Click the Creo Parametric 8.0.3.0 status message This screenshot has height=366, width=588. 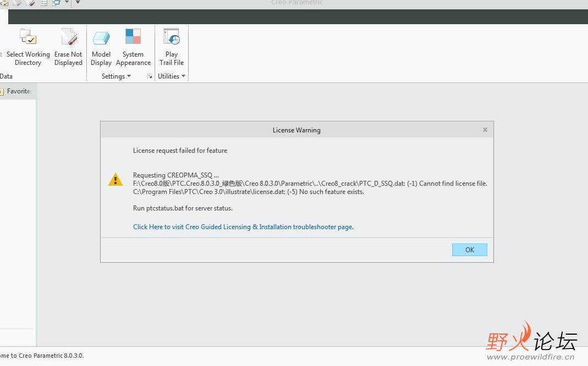42,356
